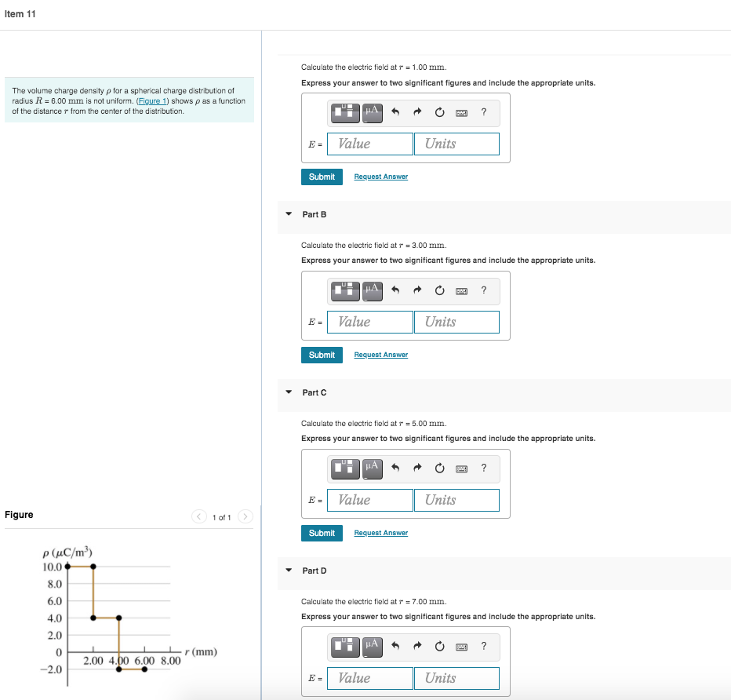731x700 pixels.
Task: Click the Units field for r = 1.00 mm
Action: (456, 144)
